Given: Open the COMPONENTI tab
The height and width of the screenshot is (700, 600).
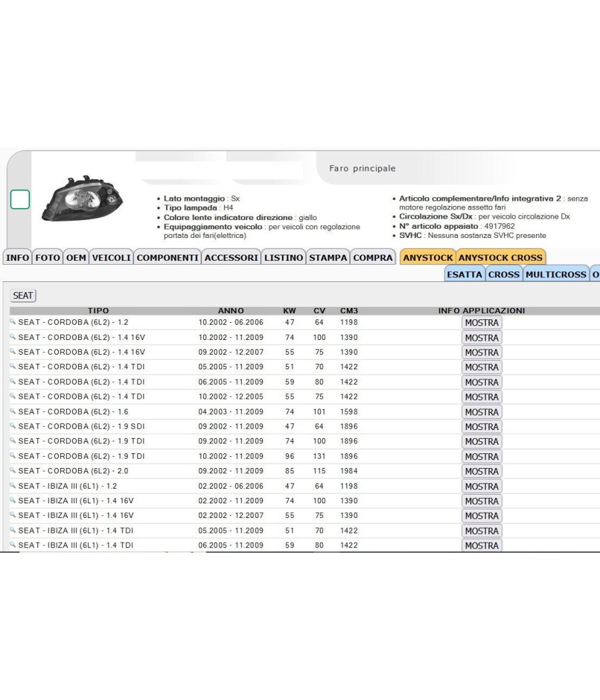Looking at the screenshot, I should tap(167, 257).
